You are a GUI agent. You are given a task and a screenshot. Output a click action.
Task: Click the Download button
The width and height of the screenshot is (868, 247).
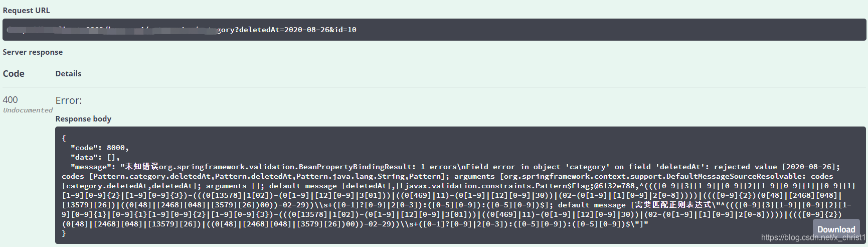[x=836, y=229]
